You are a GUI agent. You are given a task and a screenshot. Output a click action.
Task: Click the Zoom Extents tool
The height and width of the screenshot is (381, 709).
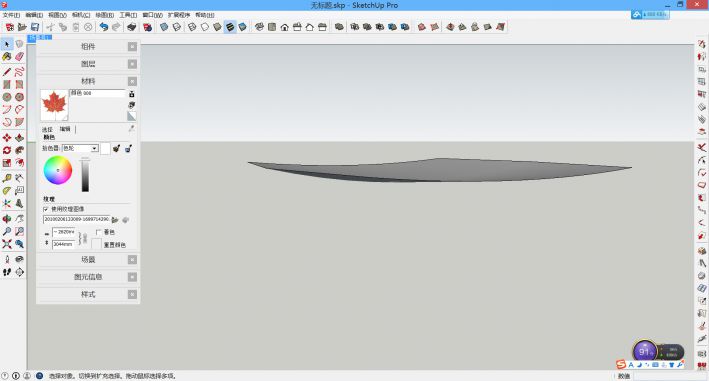click(7, 244)
